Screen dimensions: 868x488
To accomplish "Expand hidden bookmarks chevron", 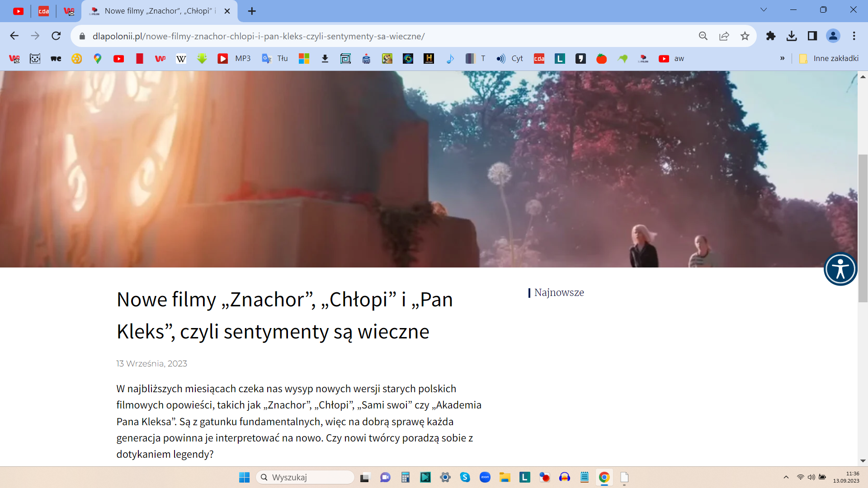I will coord(782,59).
